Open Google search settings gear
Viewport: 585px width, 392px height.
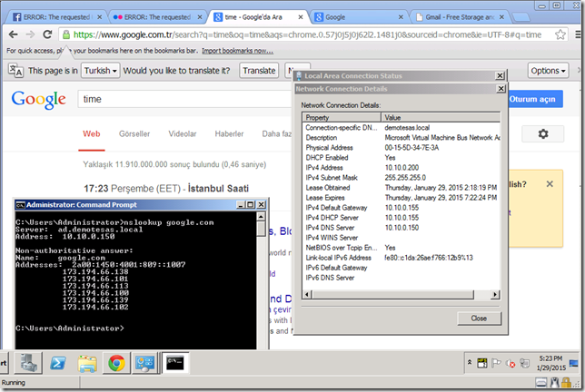pos(543,133)
